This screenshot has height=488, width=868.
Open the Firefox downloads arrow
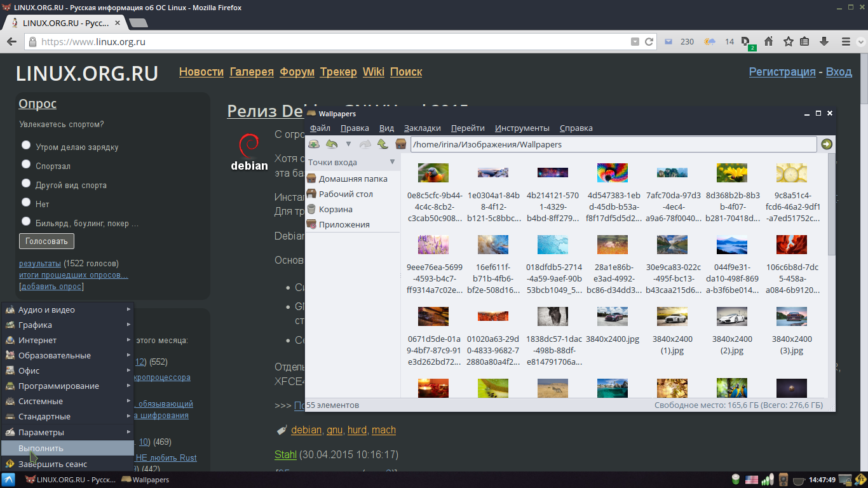824,42
